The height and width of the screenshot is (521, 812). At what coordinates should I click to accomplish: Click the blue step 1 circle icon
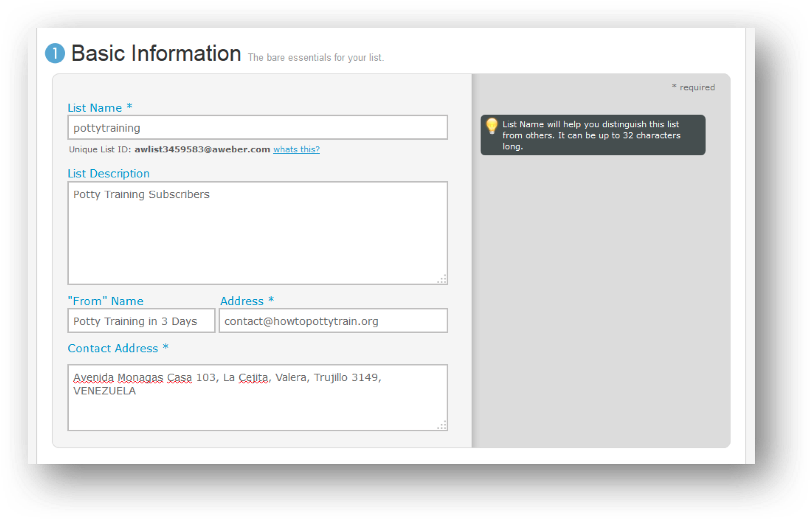55,53
